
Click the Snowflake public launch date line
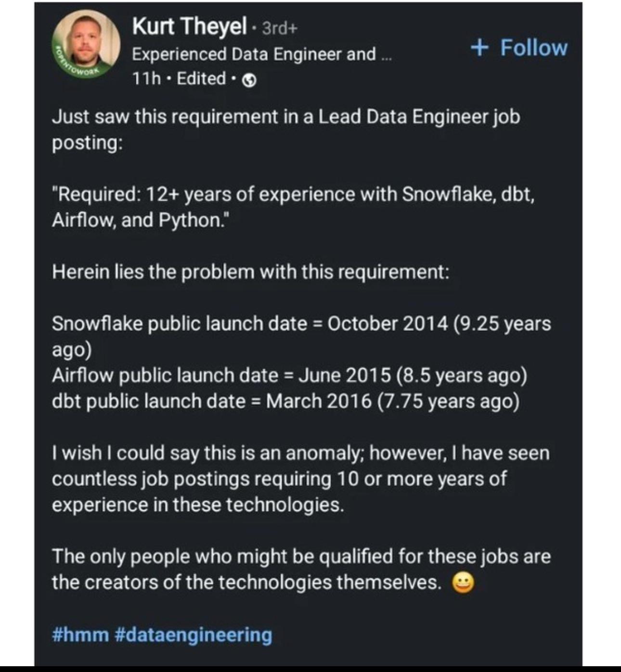[x=301, y=324]
